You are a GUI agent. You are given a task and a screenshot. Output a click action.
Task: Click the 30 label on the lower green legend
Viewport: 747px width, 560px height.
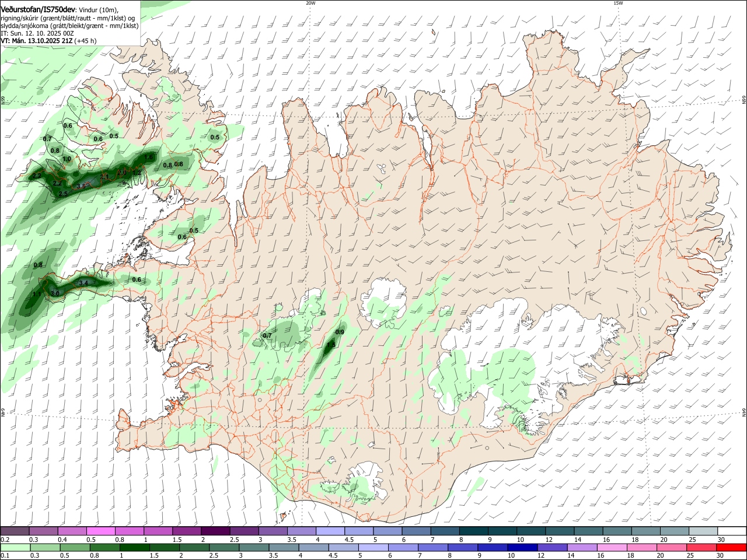[720, 556]
